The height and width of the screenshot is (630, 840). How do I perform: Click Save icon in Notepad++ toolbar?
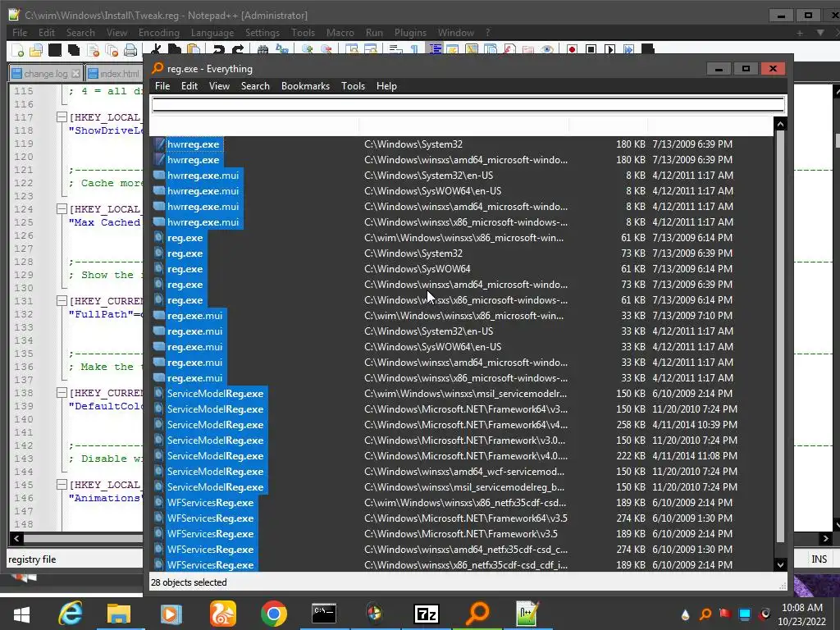click(x=55, y=50)
